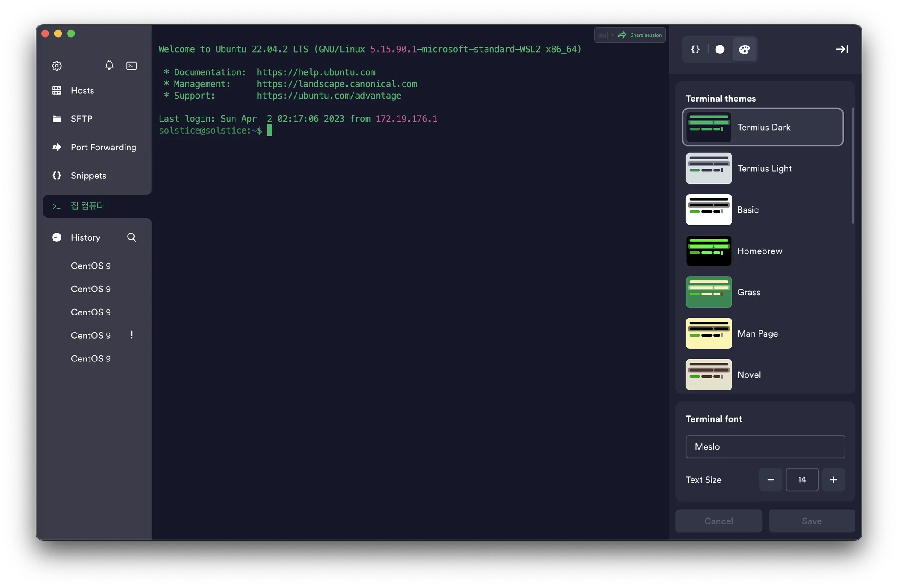Click the warning mark beside CentOS 9
Viewport: 898px width, 588px height.
tap(132, 335)
